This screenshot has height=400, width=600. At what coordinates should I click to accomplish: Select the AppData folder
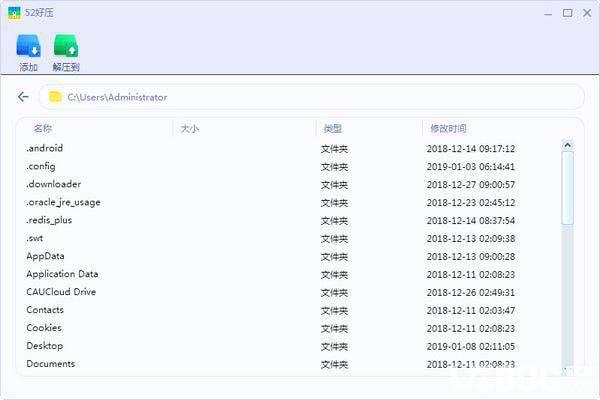pyautogui.click(x=45, y=256)
